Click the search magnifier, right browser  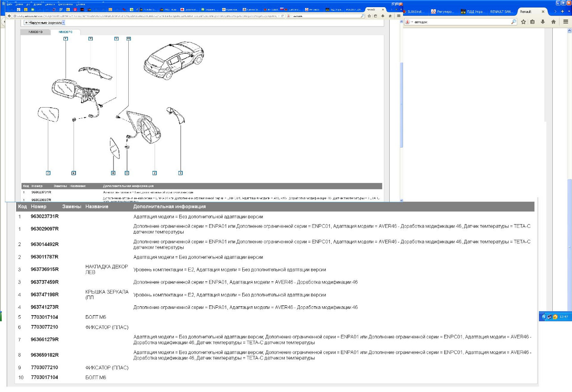click(x=513, y=21)
